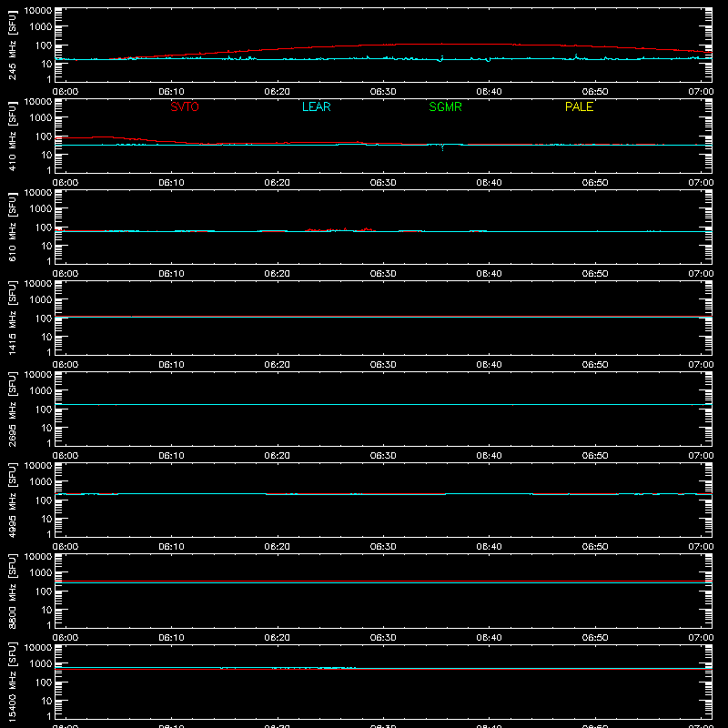The width and height of the screenshot is (728, 728).
Task: Click 07:00 time label under 245 MHz panel
Action: pyautogui.click(x=701, y=92)
